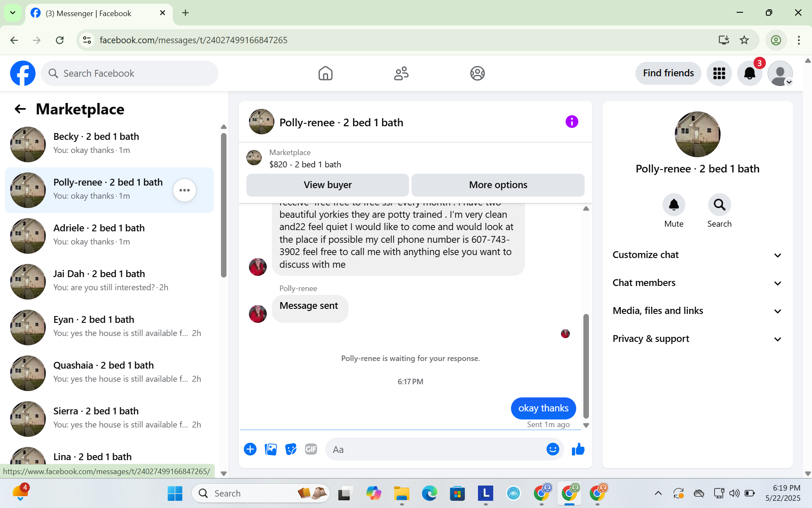Open Jai Dah's 2 bed 1 bath conversation
The width and height of the screenshot is (812, 508).
[x=109, y=282]
